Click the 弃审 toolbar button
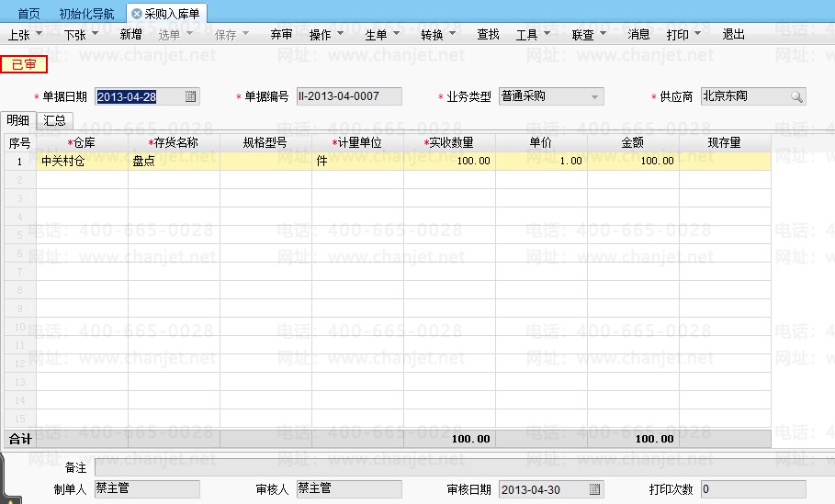This screenshot has height=504, width=835. coord(281,35)
